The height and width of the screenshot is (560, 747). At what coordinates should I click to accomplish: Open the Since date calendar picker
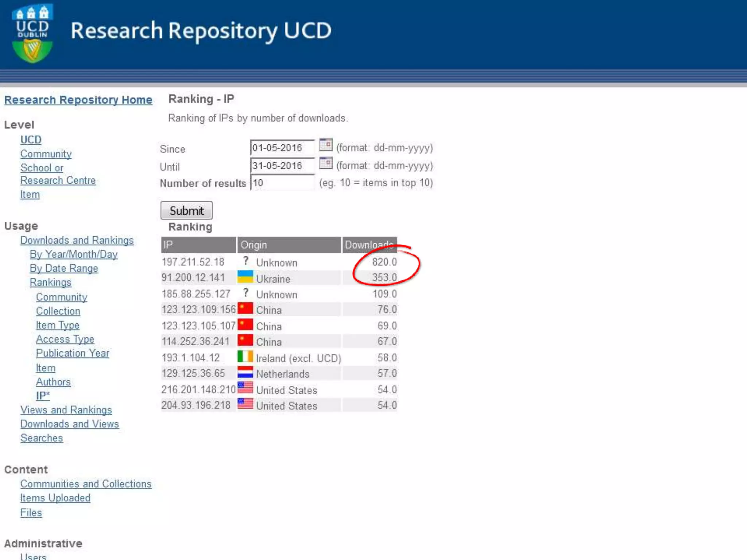325,145
